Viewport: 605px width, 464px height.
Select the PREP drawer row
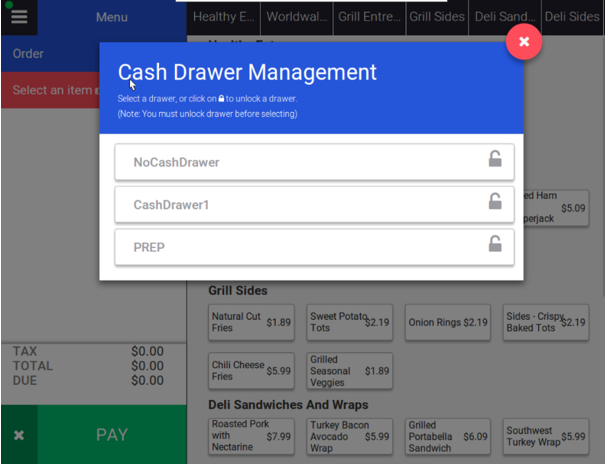pyautogui.click(x=314, y=247)
